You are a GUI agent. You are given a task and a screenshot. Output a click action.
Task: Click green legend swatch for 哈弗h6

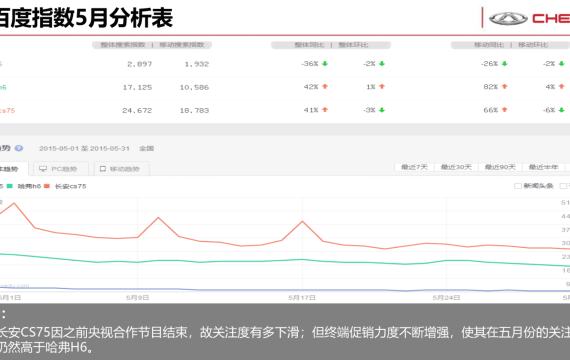[9, 186]
